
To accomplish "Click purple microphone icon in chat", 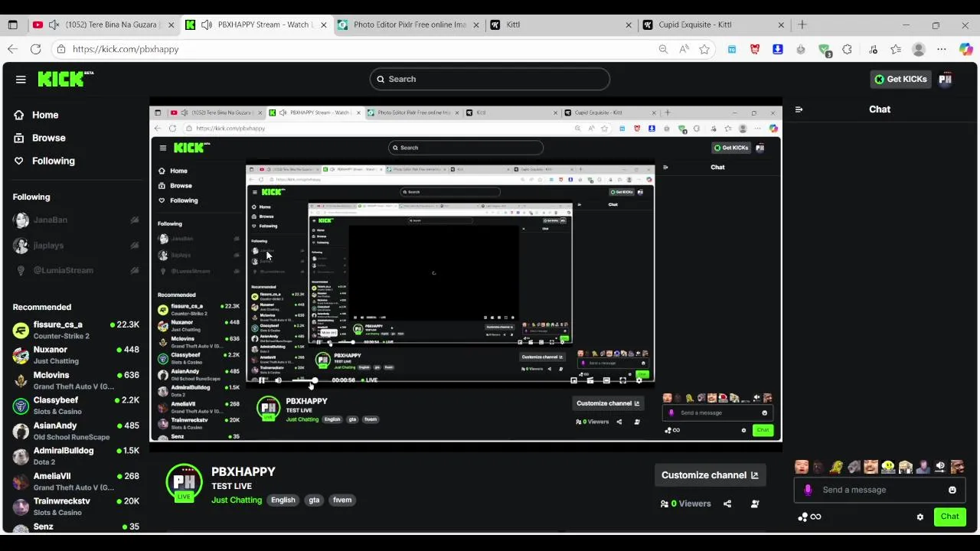I will 808,490.
